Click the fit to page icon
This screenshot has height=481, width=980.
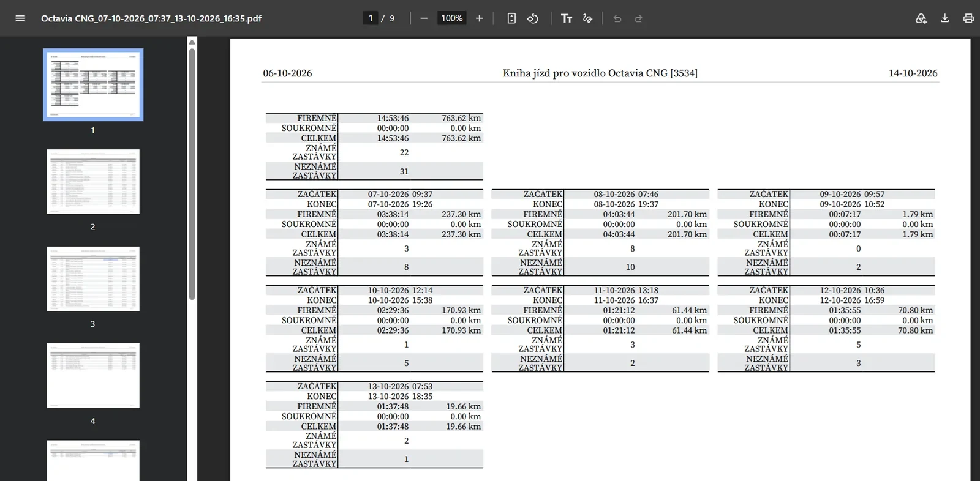[x=511, y=18]
